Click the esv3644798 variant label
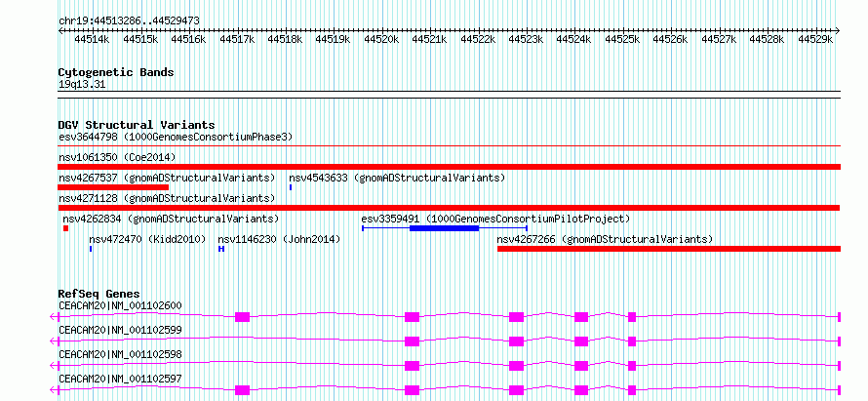 tap(176, 137)
